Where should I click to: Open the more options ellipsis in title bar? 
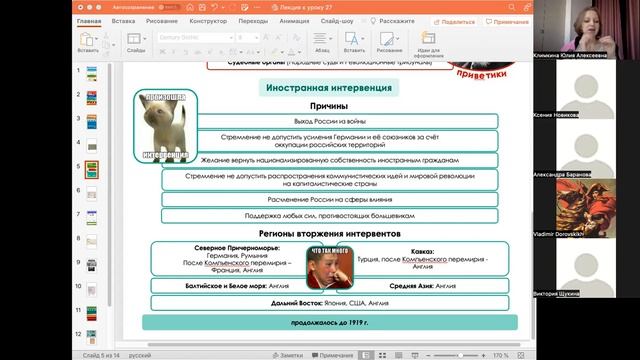click(x=257, y=7)
